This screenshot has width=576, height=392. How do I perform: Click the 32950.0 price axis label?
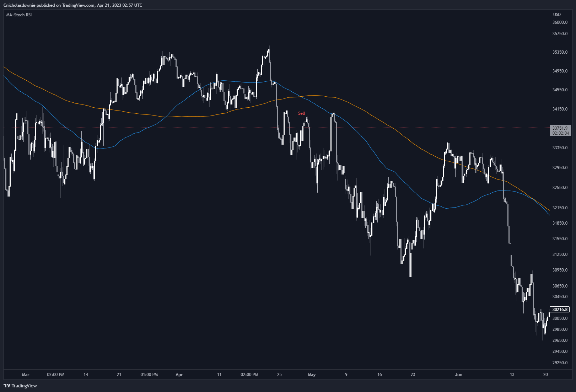click(560, 168)
